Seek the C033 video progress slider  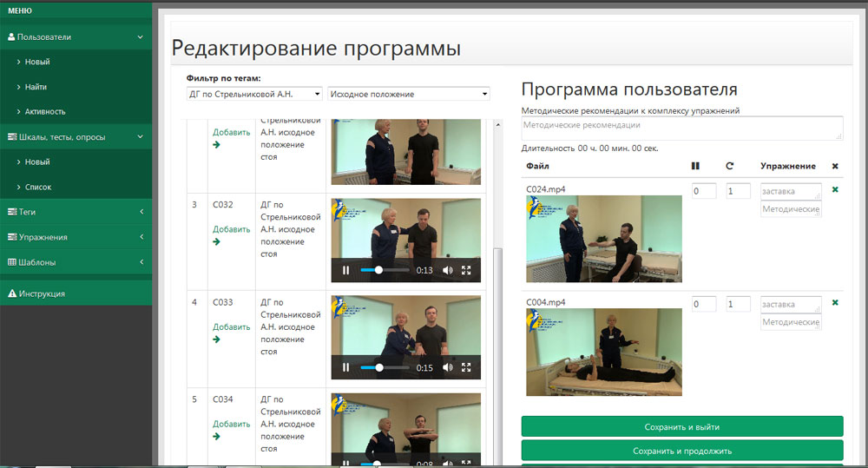[x=385, y=367]
